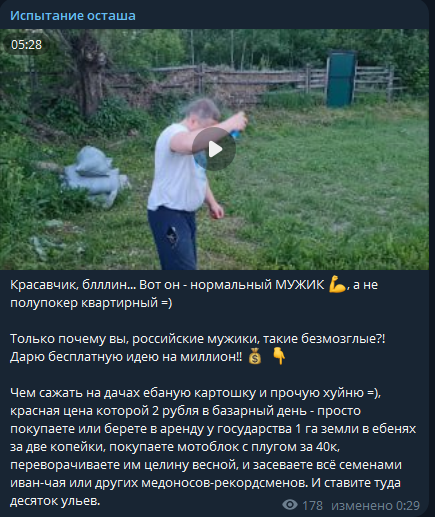Click the final line десяток ульев
The height and width of the screenshot is (517, 435).
coord(55,501)
